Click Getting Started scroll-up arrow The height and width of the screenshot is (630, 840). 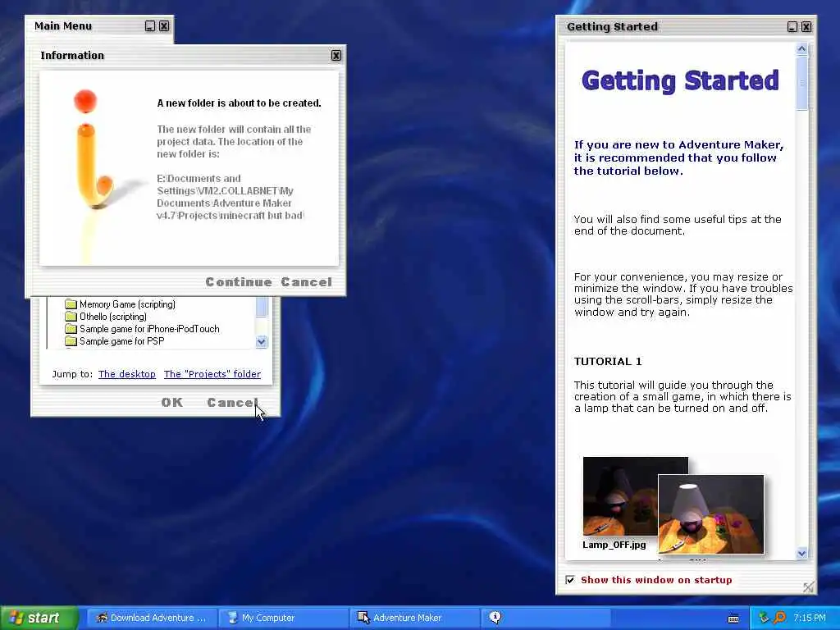[802, 49]
